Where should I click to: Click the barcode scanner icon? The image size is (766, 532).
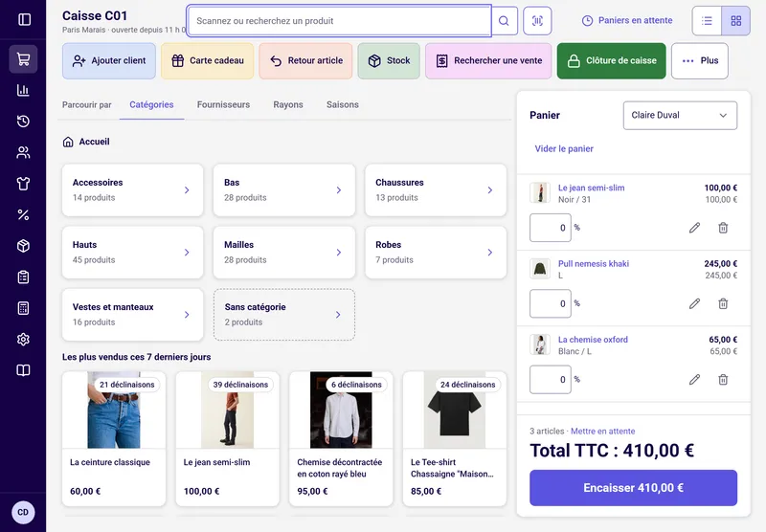coord(537,21)
